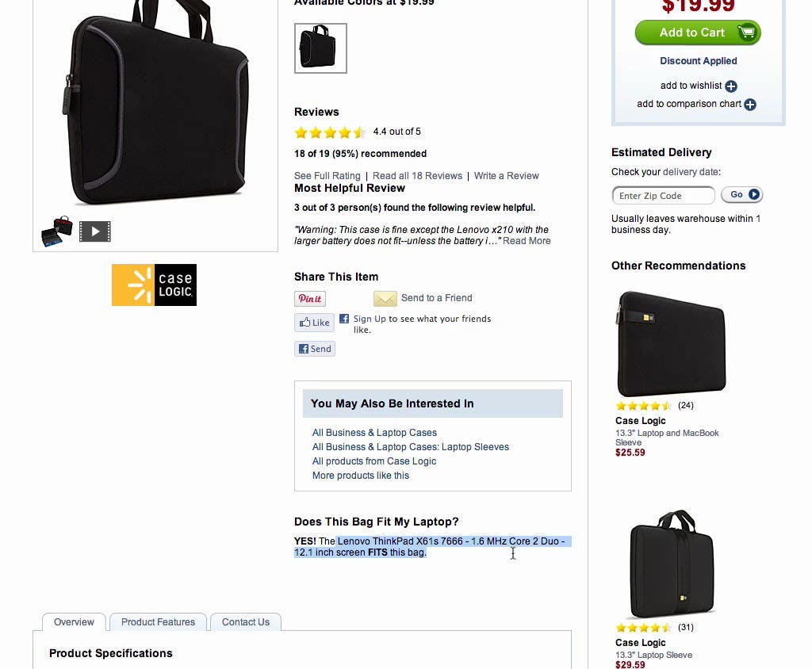
Task: Select the small product photo thumbnail
Action: (x=57, y=231)
